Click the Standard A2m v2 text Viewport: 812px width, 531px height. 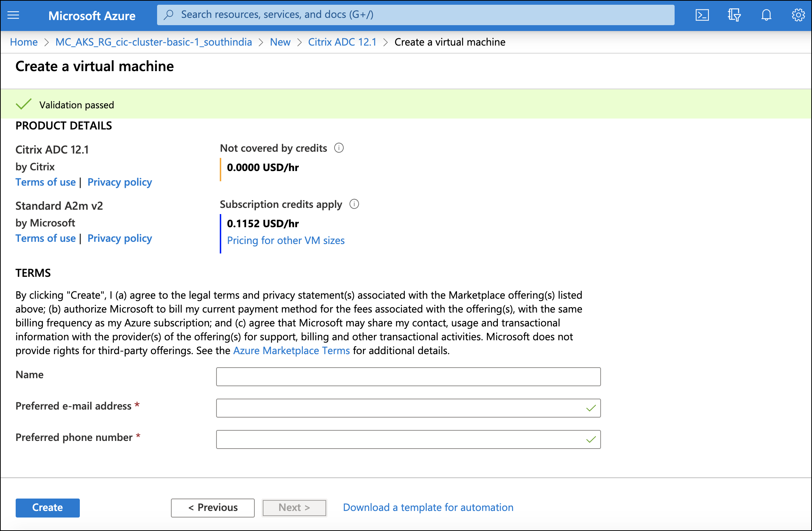point(59,206)
